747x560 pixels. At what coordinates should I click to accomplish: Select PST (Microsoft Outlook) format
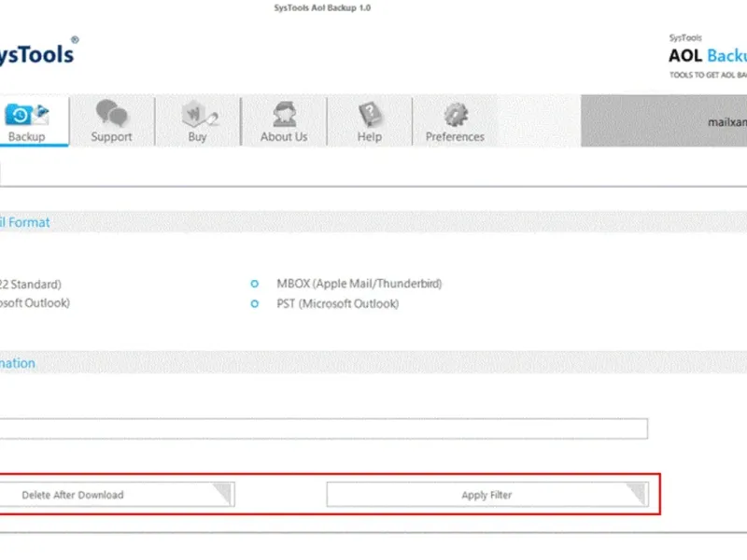[254, 303]
